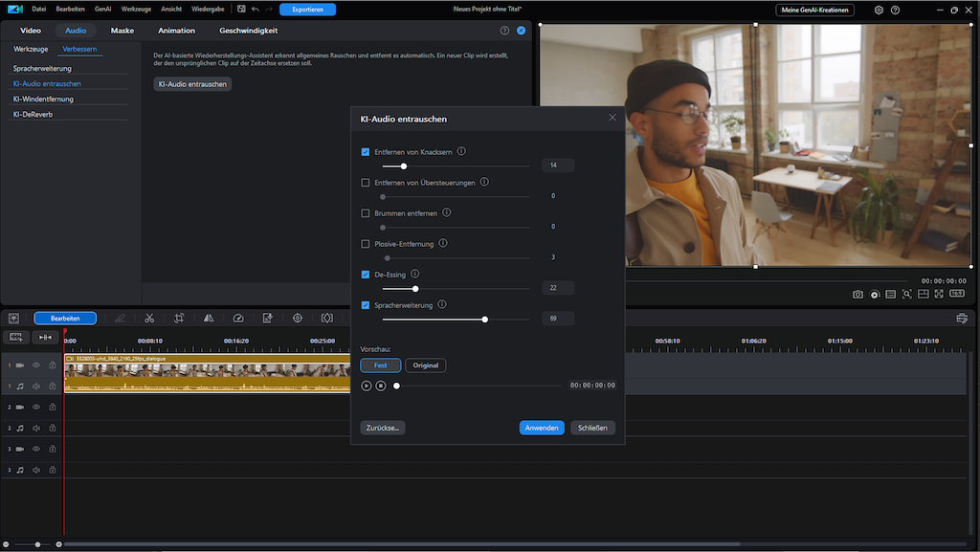980x552 pixels.
Task: Click the save project disk icon
Action: click(241, 10)
